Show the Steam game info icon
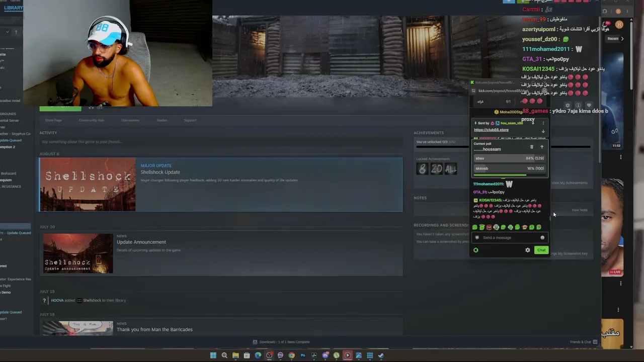The image size is (644, 362). coord(579,106)
